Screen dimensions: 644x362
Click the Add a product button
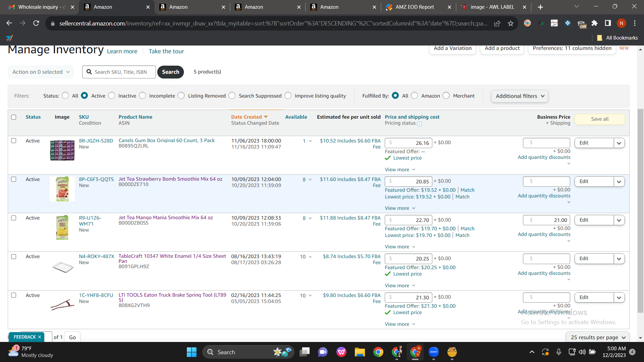pyautogui.click(x=502, y=49)
